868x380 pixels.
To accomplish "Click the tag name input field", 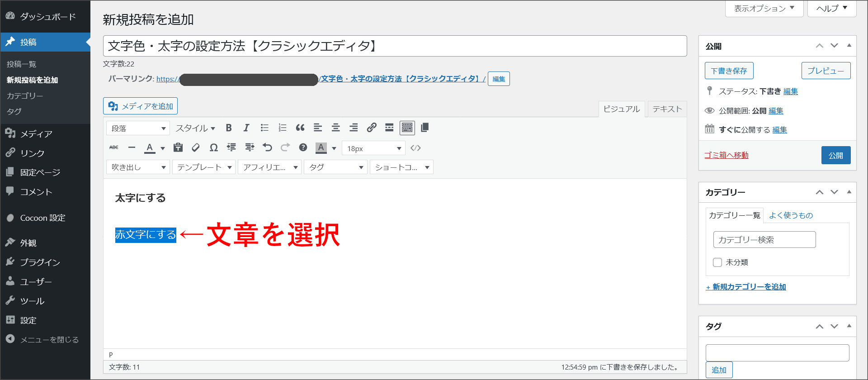I will coord(778,353).
